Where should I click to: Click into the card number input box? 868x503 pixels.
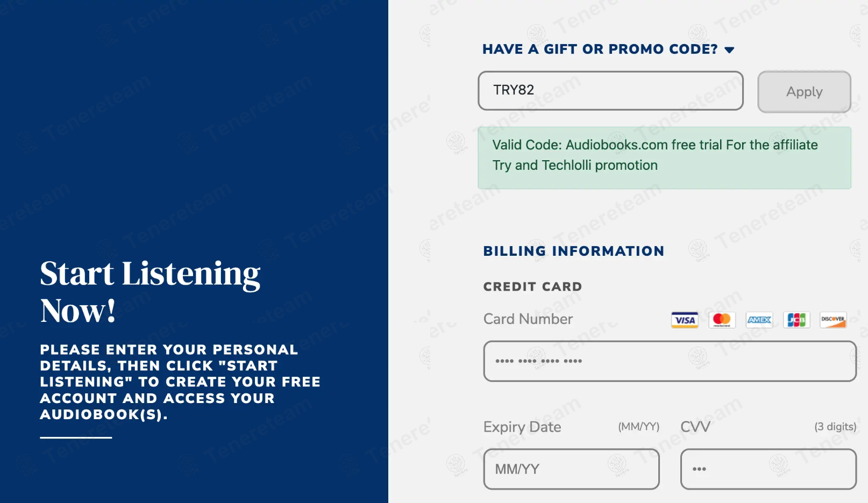click(670, 361)
